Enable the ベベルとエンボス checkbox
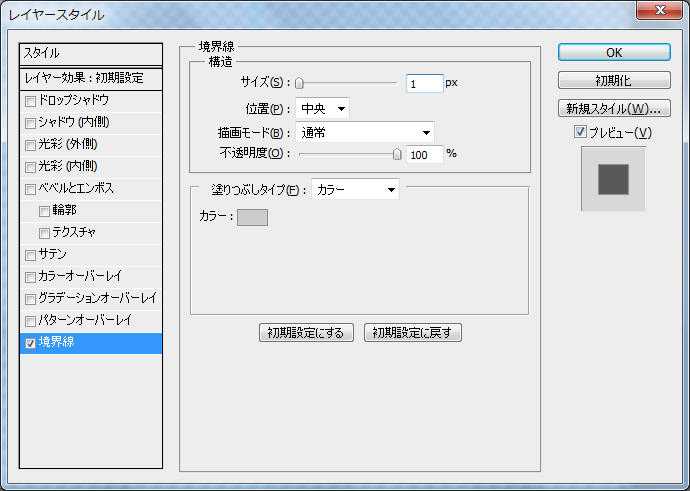690x491 pixels. click(x=30, y=190)
